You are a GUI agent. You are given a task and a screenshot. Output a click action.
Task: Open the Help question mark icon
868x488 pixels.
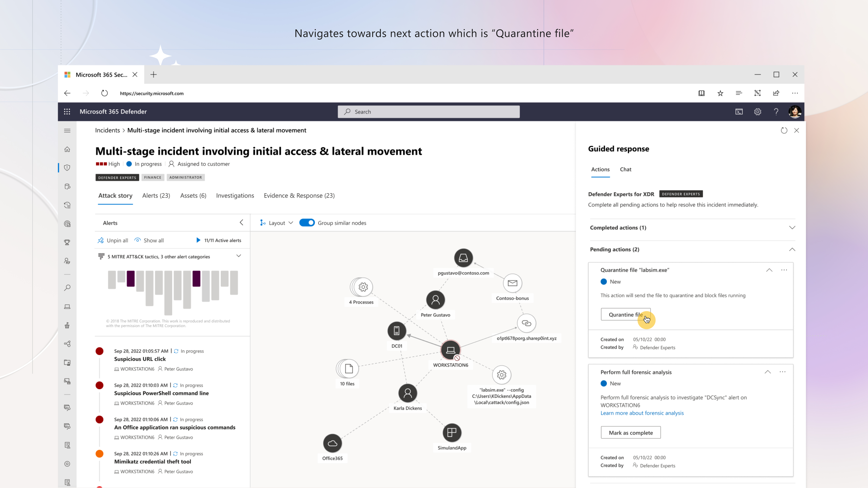click(x=776, y=111)
